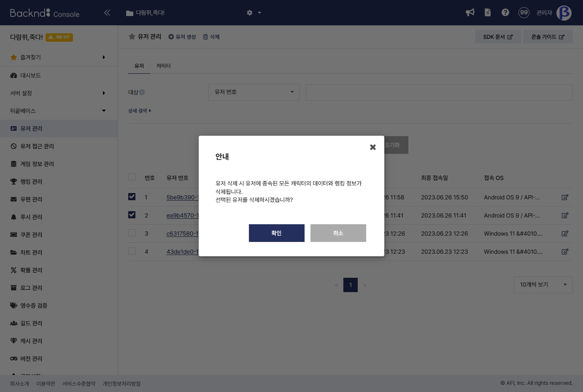This screenshot has width=583, height=392.
Task: Click the 99 notification badge
Action: point(524,13)
